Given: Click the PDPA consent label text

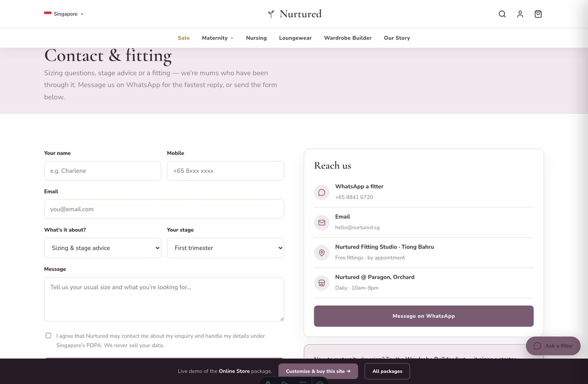Looking at the screenshot, I should click(161, 340).
